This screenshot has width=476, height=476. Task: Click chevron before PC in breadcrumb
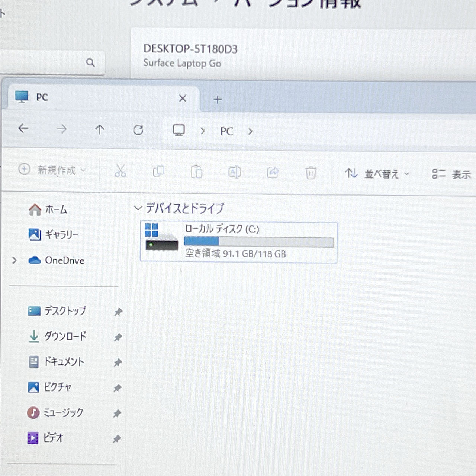pos(203,131)
